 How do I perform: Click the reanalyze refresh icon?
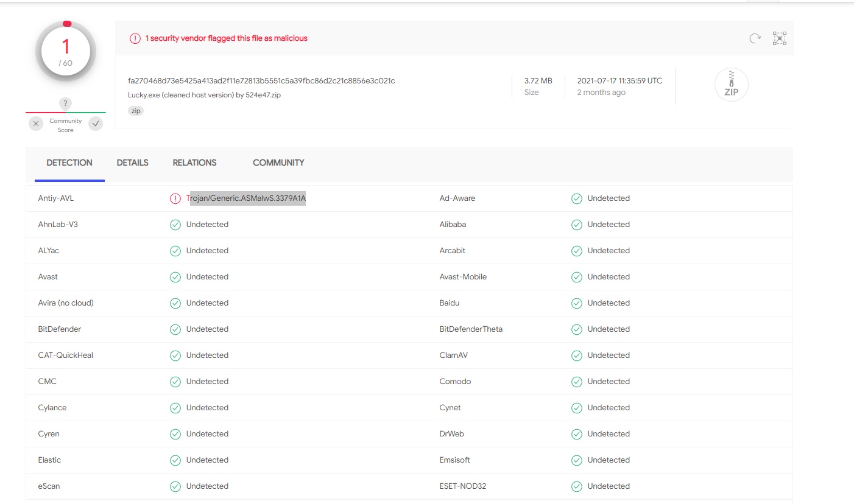(755, 38)
